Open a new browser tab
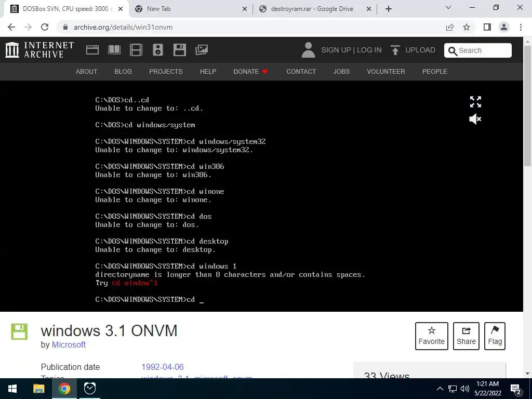The height and width of the screenshot is (399, 532). click(389, 9)
